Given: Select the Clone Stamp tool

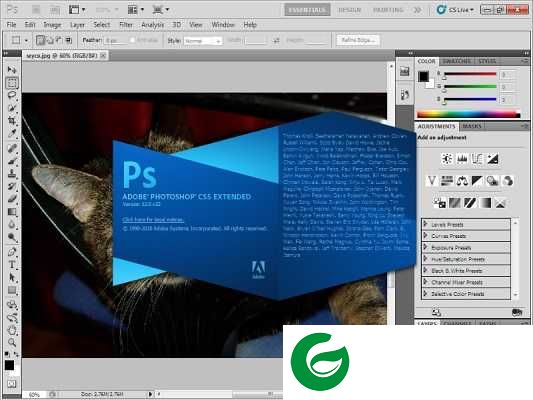Looking at the screenshot, I should click(12, 174).
